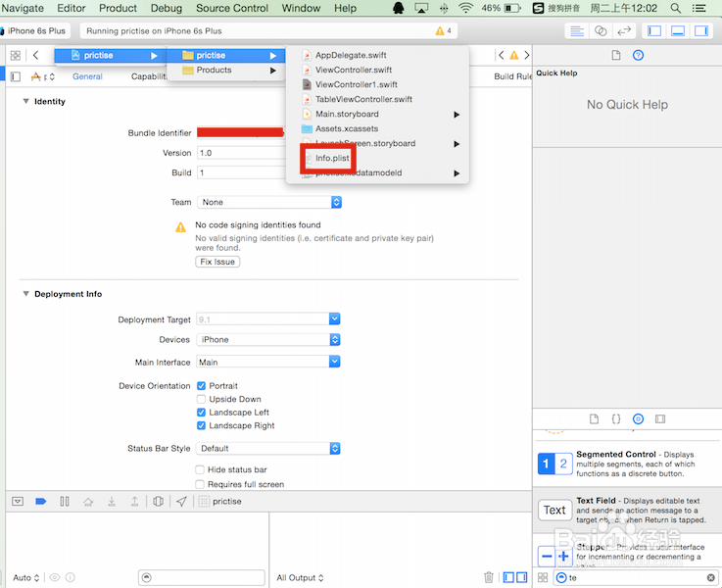Open Debug View Hierarchy
This screenshot has width=722, height=588.
tap(158, 501)
